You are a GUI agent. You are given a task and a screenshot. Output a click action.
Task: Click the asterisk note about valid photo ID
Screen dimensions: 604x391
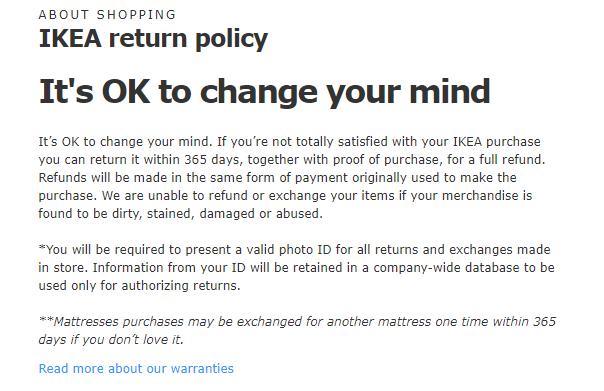[x=296, y=268]
